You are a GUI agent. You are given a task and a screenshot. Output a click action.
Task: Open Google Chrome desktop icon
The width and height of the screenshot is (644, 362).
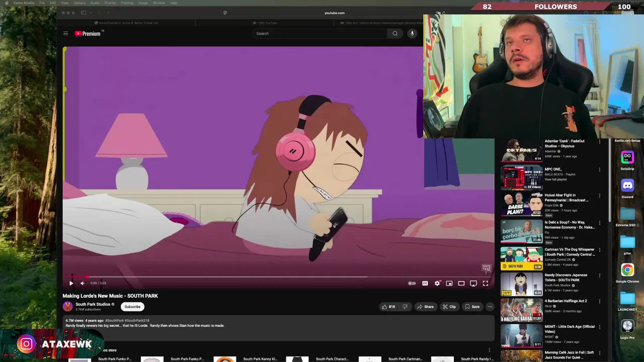pos(627,270)
